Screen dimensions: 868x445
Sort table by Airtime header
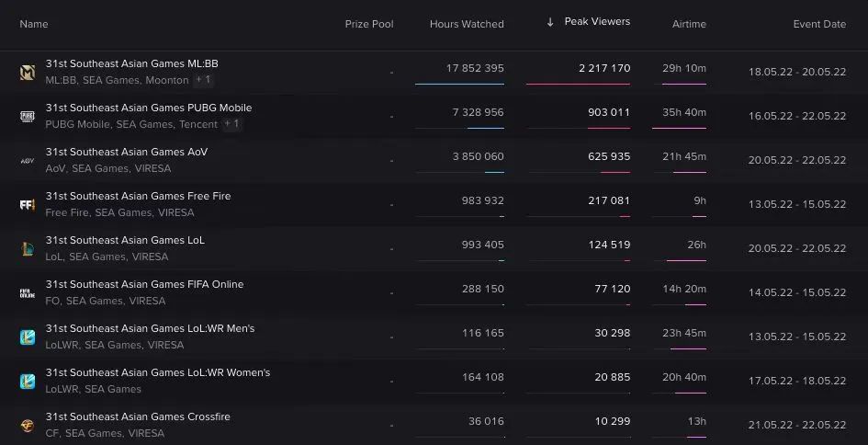pos(689,24)
